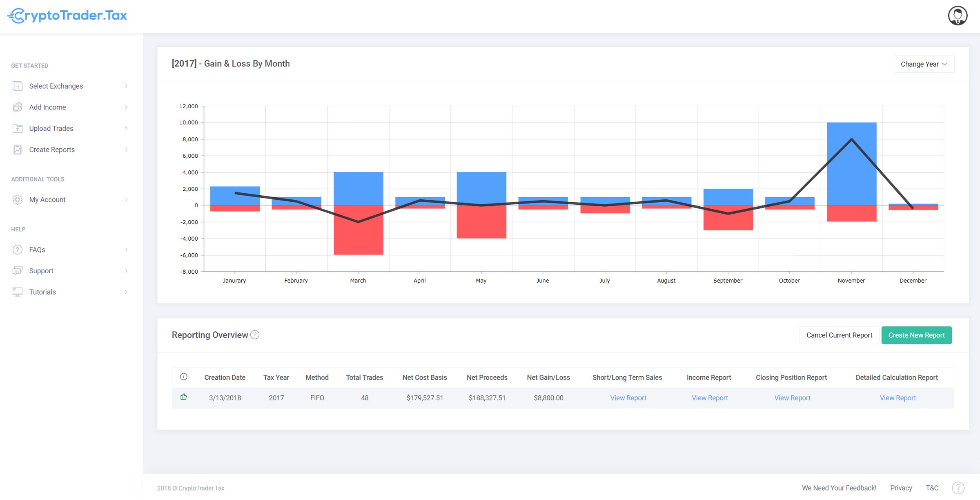Image resolution: width=980 pixels, height=500 pixels.
Task: Expand the Upload Trades chevron
Action: (126, 128)
